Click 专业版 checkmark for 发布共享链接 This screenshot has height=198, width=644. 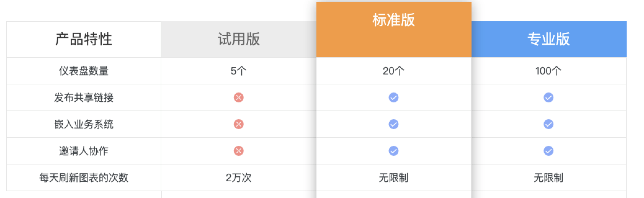[x=548, y=97]
